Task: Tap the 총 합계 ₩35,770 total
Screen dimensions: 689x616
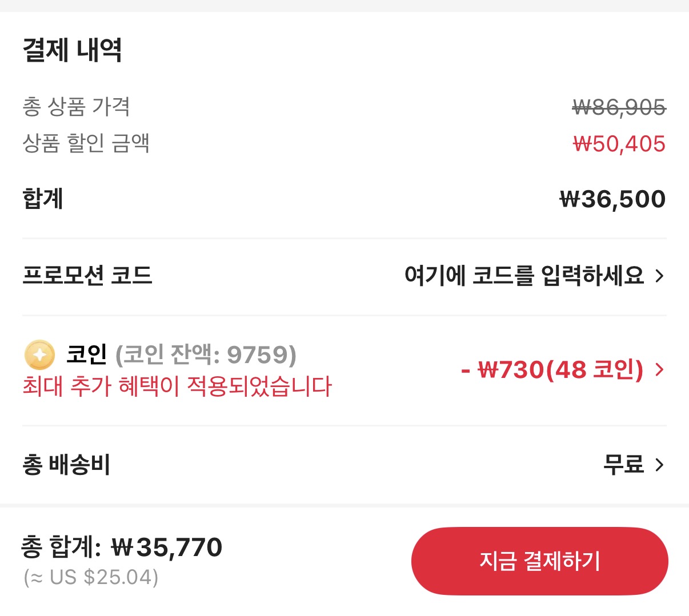Action: click(x=122, y=547)
